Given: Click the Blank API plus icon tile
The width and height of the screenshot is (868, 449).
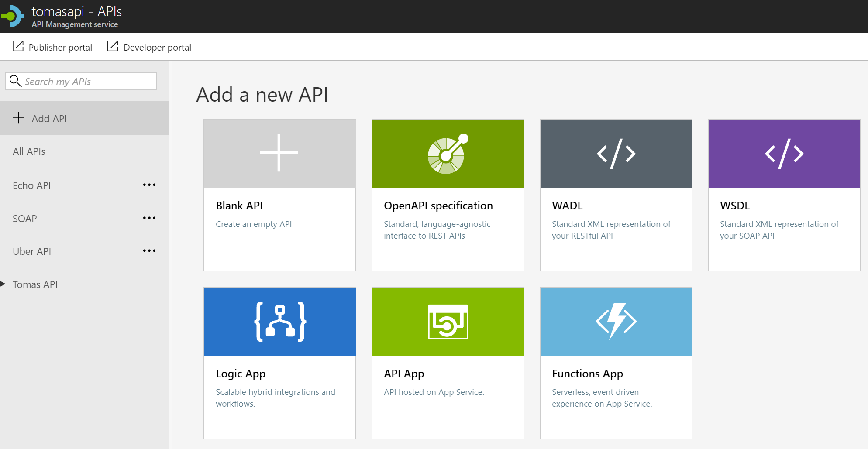Looking at the screenshot, I should pyautogui.click(x=279, y=153).
